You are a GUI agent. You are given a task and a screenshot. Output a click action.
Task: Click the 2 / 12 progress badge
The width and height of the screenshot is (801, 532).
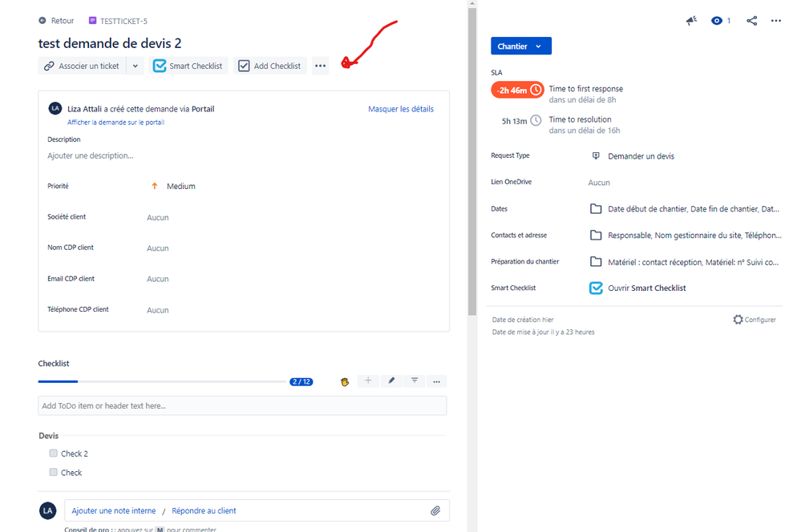point(301,381)
